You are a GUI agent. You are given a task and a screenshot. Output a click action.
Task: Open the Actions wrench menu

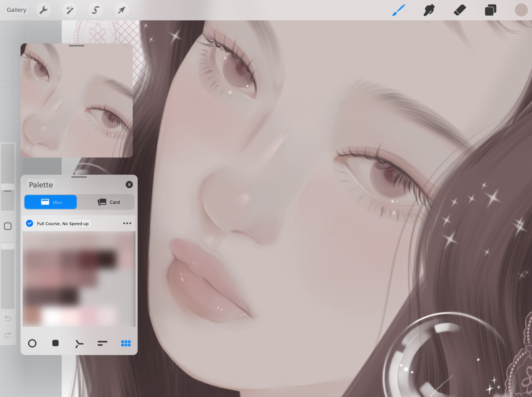pyautogui.click(x=43, y=10)
